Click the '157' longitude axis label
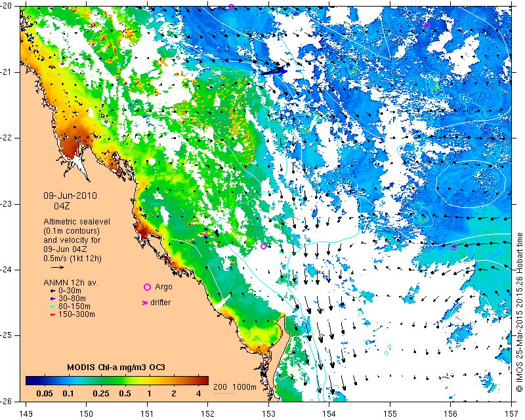 512,414
